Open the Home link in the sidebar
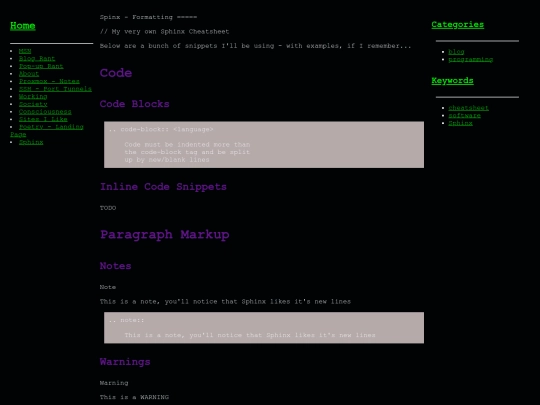The height and width of the screenshot is (405, 540). [23, 26]
